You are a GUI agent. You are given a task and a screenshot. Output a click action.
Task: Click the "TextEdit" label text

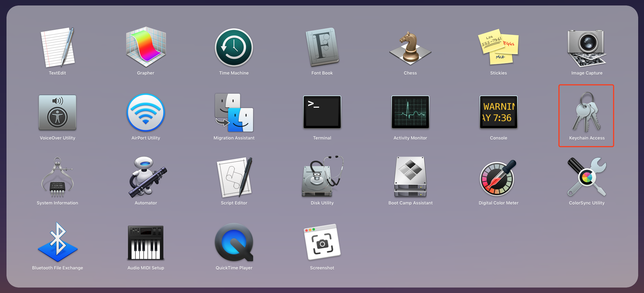pos(57,73)
